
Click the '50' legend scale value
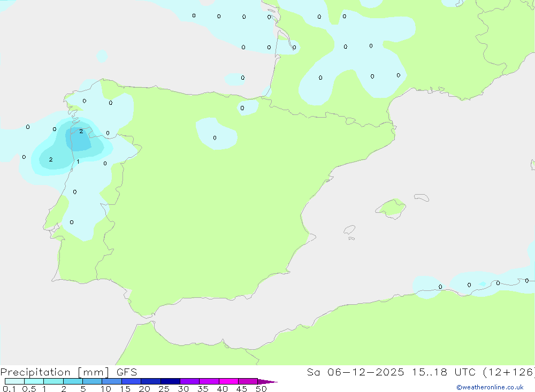point(262,389)
